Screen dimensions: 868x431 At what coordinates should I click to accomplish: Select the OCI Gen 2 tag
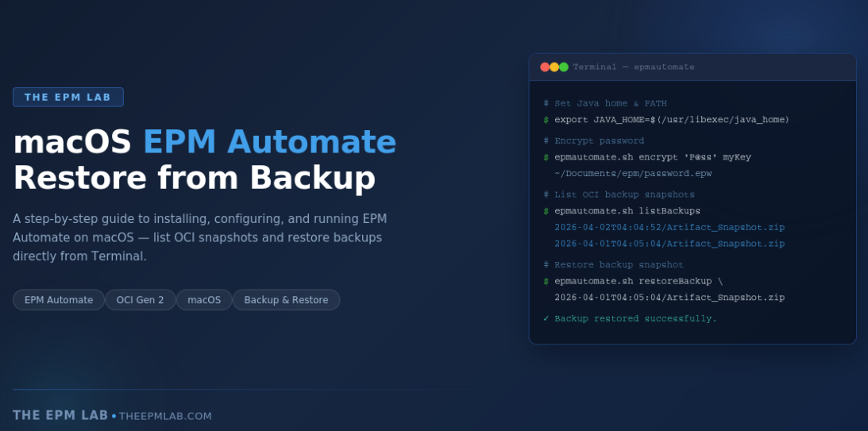pos(140,300)
